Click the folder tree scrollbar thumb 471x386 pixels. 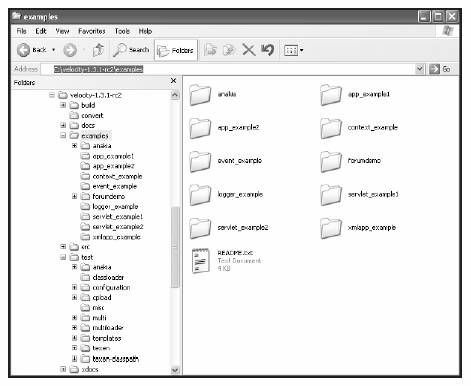175,247
